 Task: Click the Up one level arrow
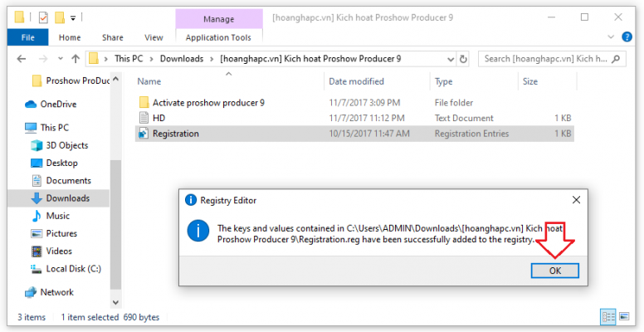click(x=76, y=59)
